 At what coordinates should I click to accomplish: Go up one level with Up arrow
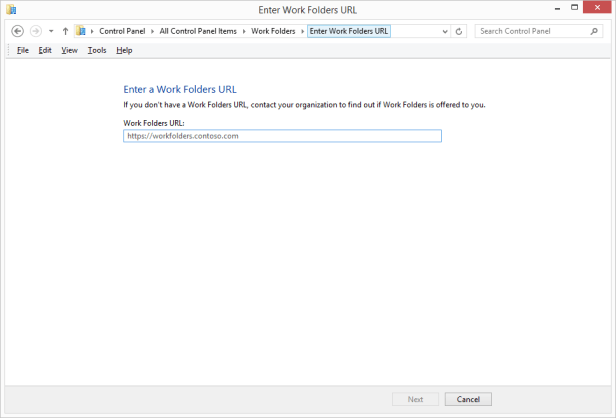coord(65,31)
